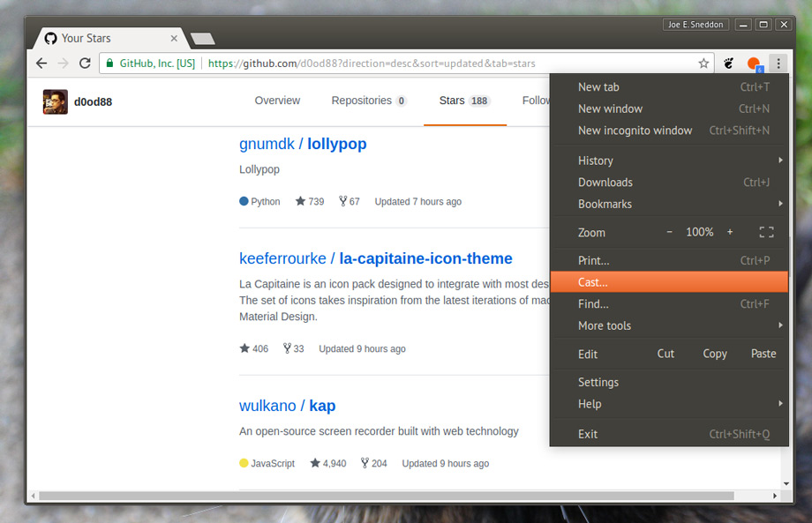Screen dimensions: 812x523
Task: Reload the current page
Action: pos(85,64)
